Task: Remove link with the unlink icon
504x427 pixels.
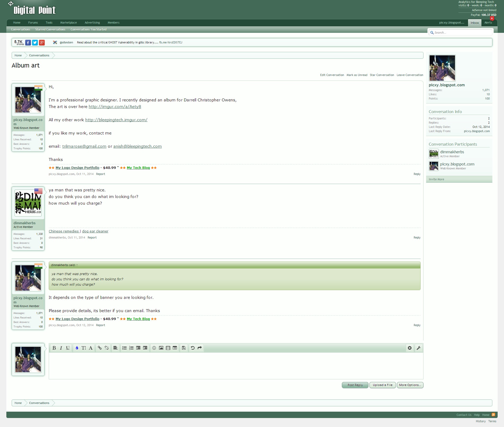Action: pos(106,348)
